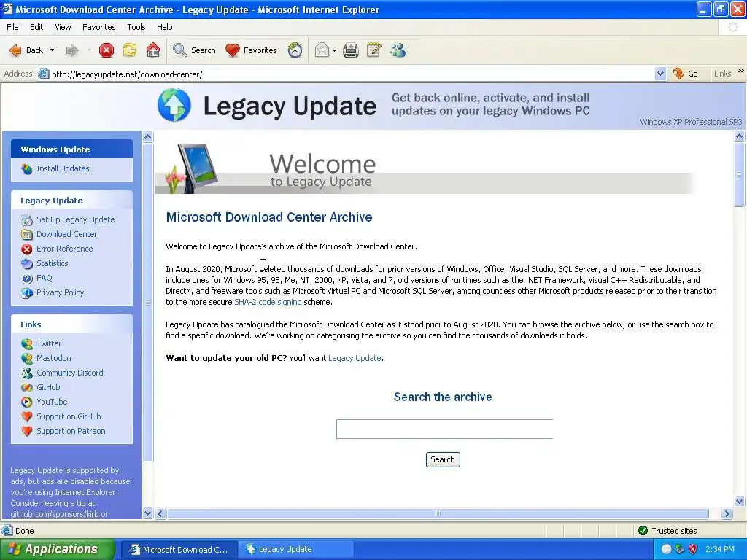747x560 pixels.
Task: Open the Favorites menu
Action: [x=98, y=27]
